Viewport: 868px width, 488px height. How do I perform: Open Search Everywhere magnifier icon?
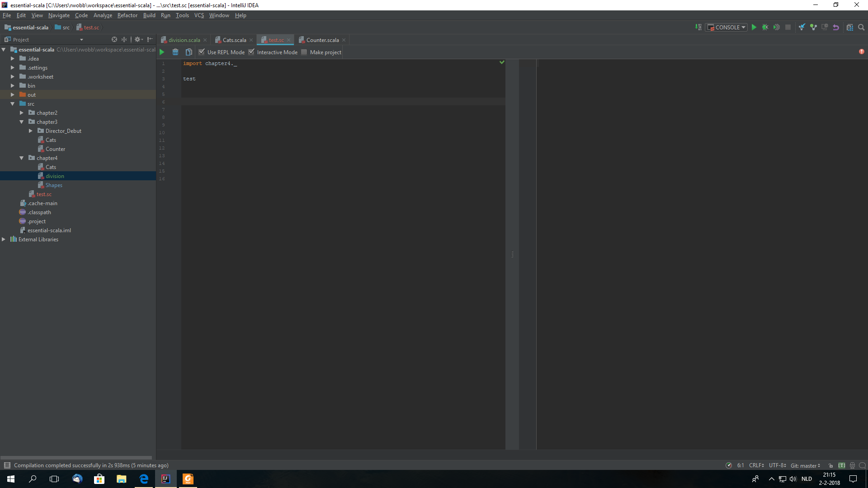click(x=861, y=27)
